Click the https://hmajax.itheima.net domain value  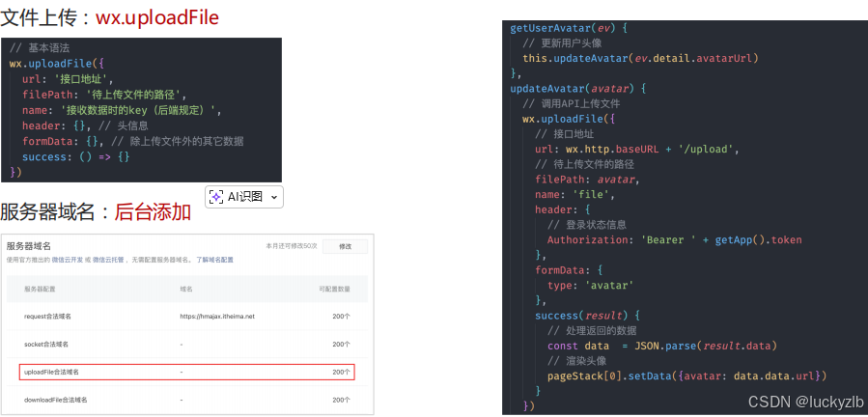pos(217,317)
